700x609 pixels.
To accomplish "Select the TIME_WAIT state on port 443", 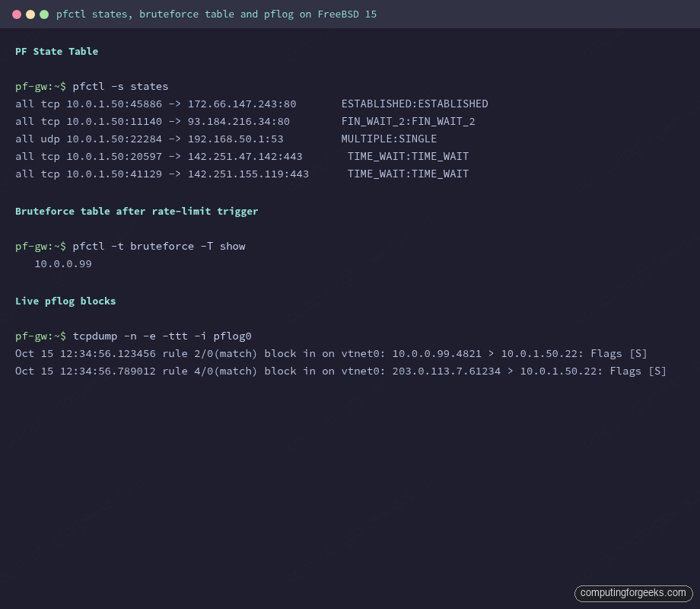I will coord(408,156).
